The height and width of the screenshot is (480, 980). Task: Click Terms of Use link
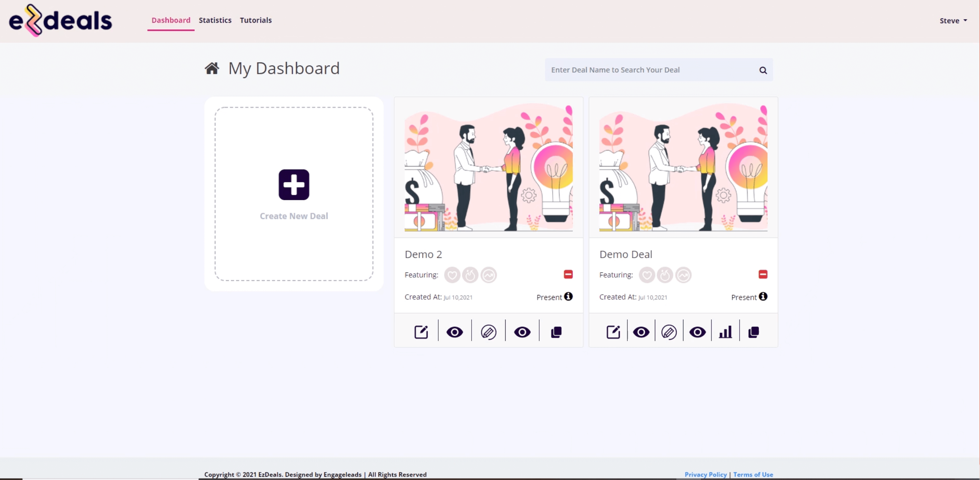tap(753, 474)
